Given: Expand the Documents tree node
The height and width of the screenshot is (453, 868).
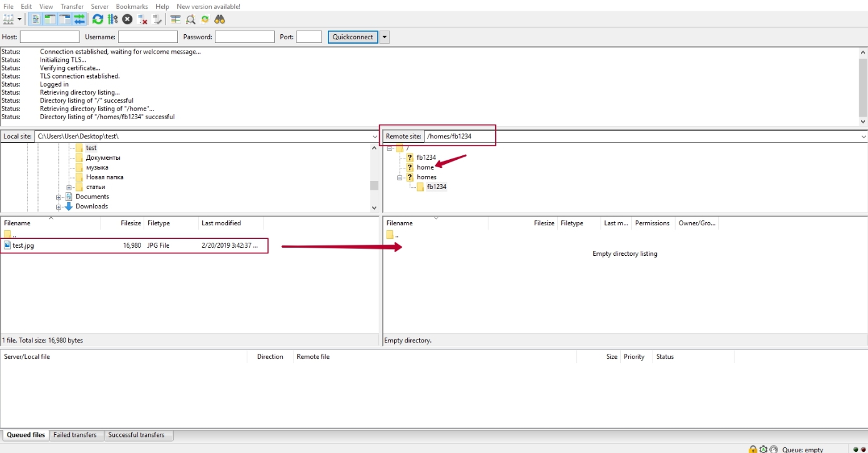Looking at the screenshot, I should pyautogui.click(x=59, y=197).
